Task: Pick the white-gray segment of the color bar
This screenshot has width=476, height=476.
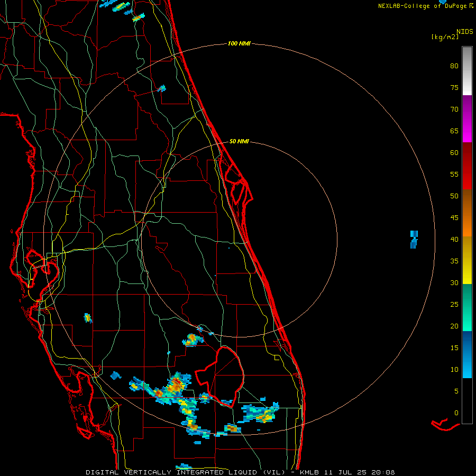Action: point(467,71)
